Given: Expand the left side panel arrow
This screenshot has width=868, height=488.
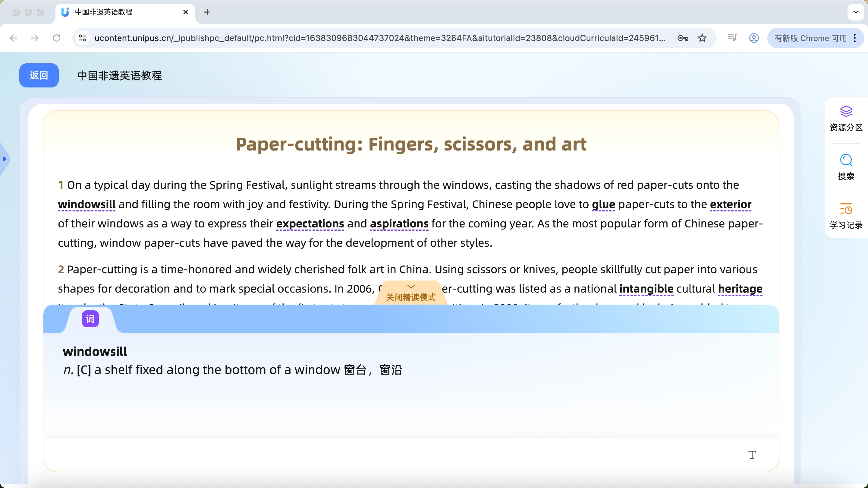Looking at the screenshot, I should point(5,159).
